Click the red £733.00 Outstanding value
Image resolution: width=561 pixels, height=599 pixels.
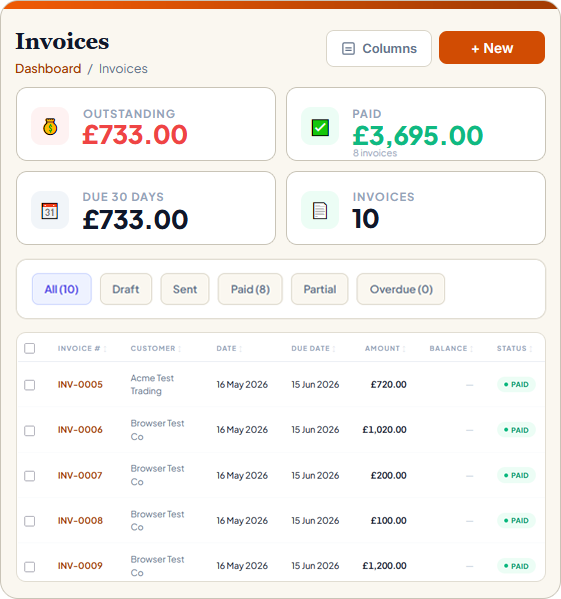(x=135, y=135)
